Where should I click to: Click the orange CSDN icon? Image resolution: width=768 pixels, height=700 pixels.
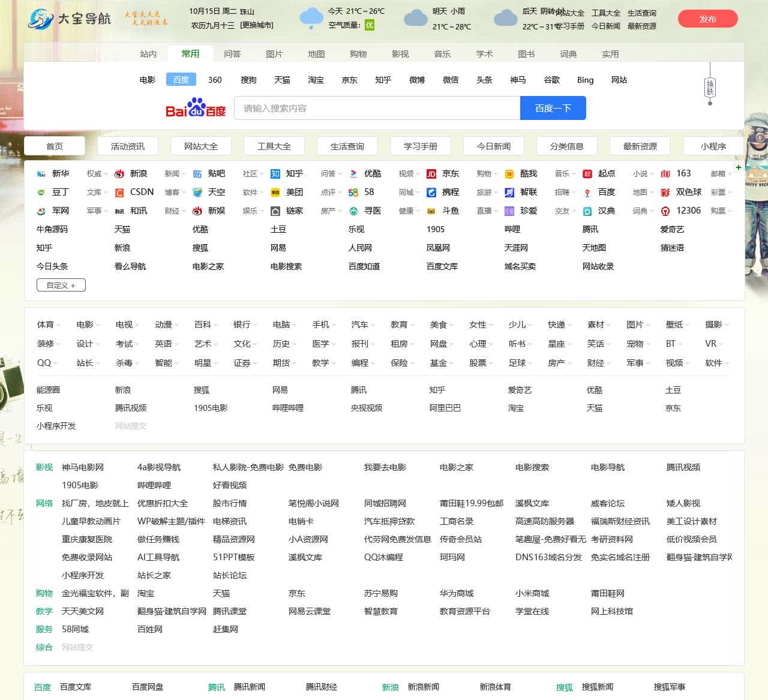[x=119, y=193]
